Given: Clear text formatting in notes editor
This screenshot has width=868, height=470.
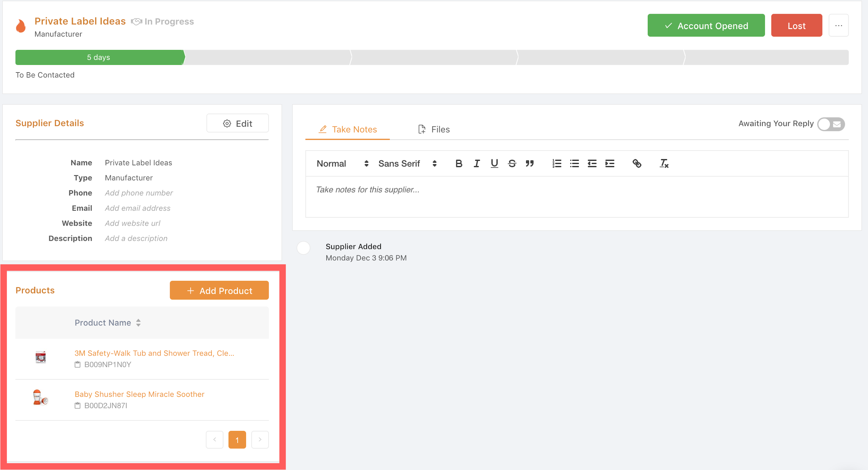Looking at the screenshot, I should coord(664,164).
